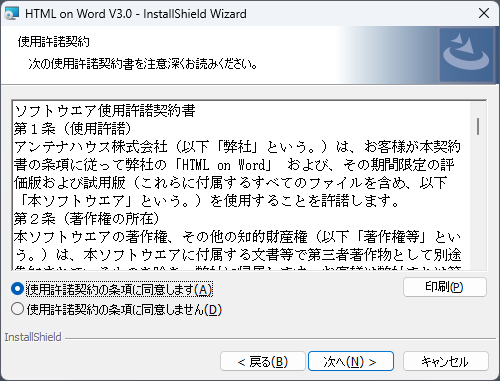Proceed with the 次へ(N) button
Image resolution: width=500 pixels, height=381 pixels.
[351, 361]
